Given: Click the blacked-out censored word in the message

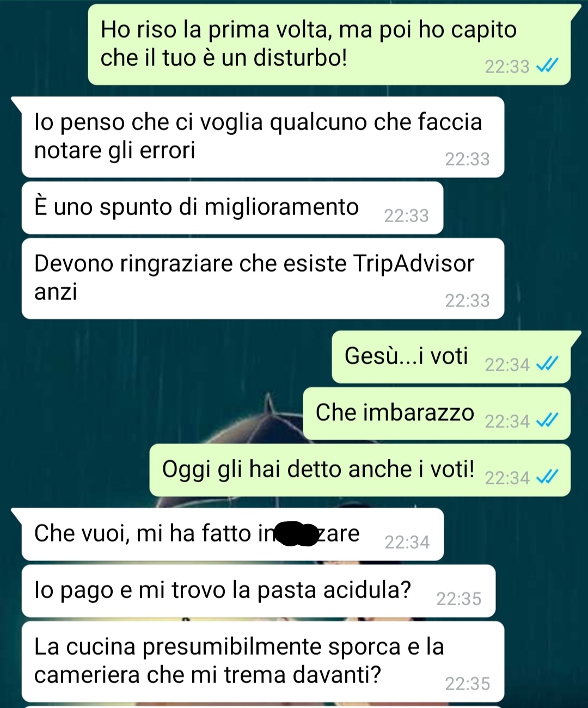Looking at the screenshot, I should pos(296,534).
